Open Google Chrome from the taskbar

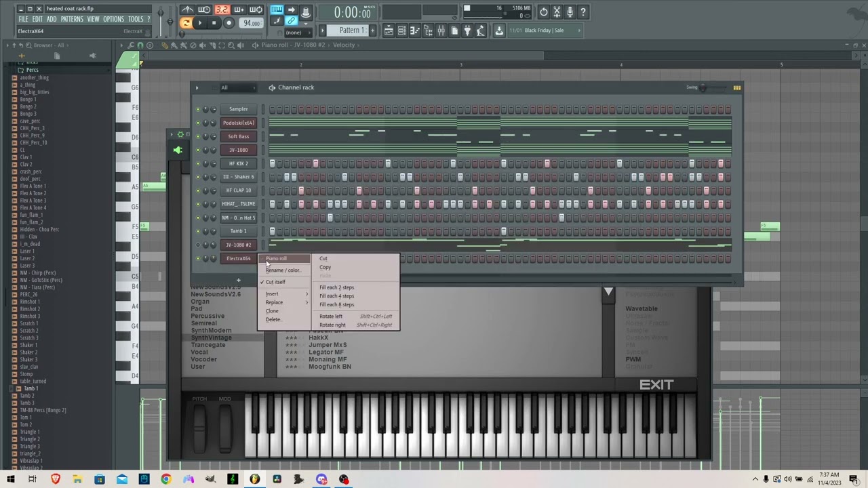pyautogui.click(x=166, y=479)
